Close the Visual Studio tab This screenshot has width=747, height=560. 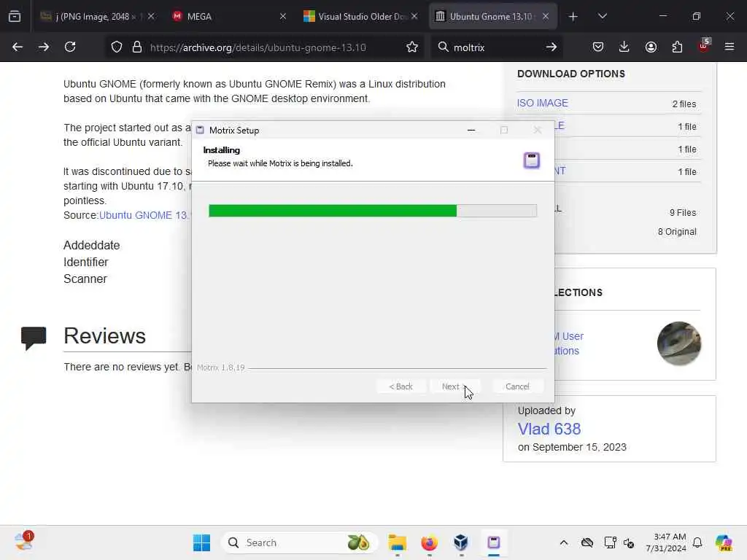tap(414, 16)
